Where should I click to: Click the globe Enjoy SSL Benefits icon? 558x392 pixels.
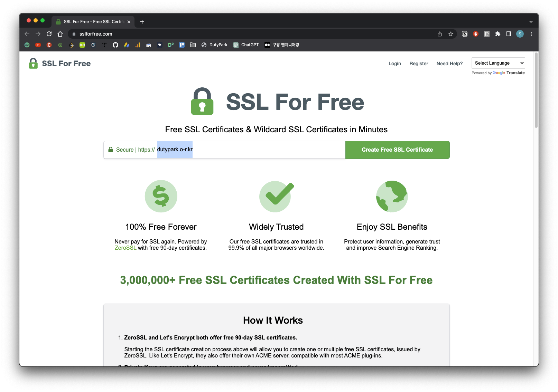(392, 196)
